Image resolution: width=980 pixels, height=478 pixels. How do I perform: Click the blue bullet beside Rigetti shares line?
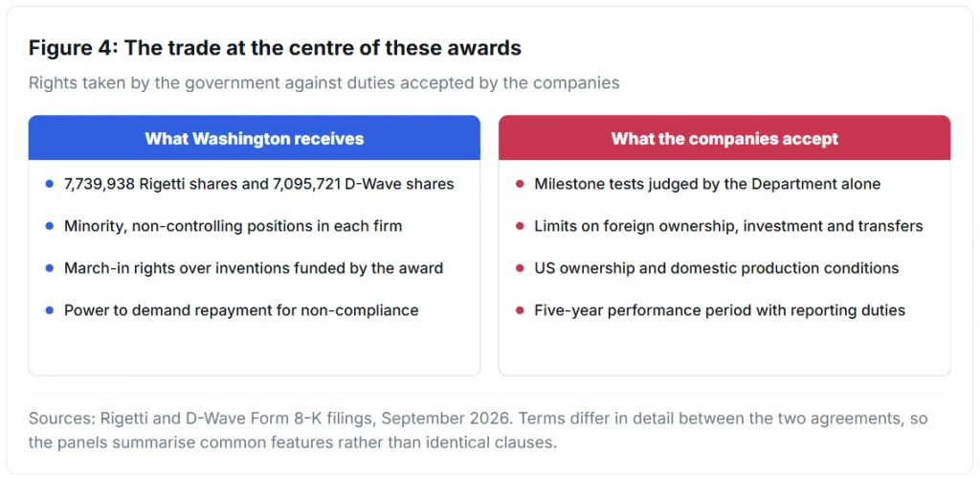50,184
